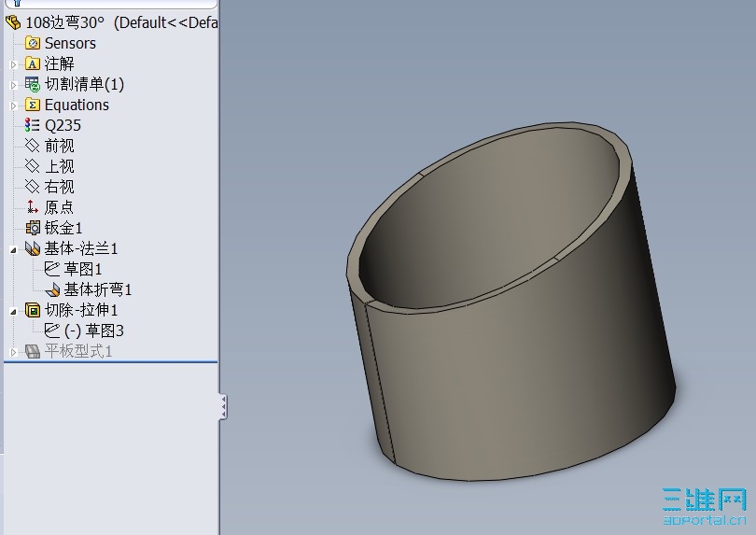756x535 pixels.
Task: Select the 右视 plane icon
Action: 33,187
